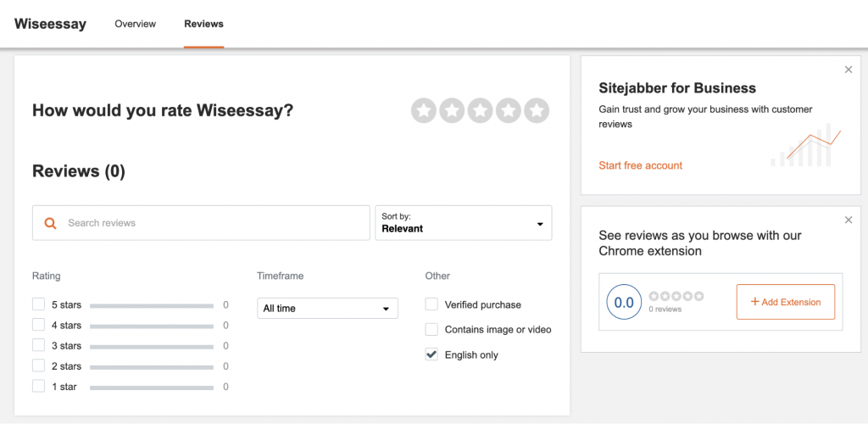Viewport: 868px width, 424px height.
Task: Click small stars above 0 reviews
Action: [x=676, y=296]
